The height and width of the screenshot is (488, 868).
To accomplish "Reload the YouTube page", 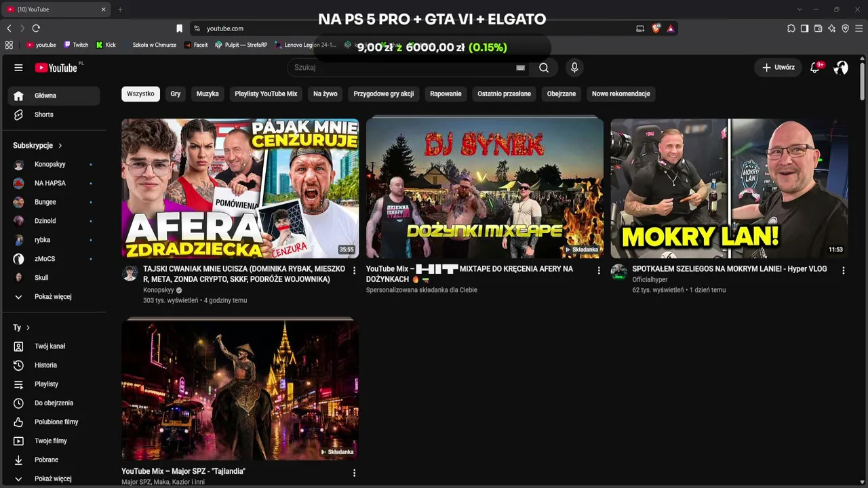I will (x=36, y=28).
